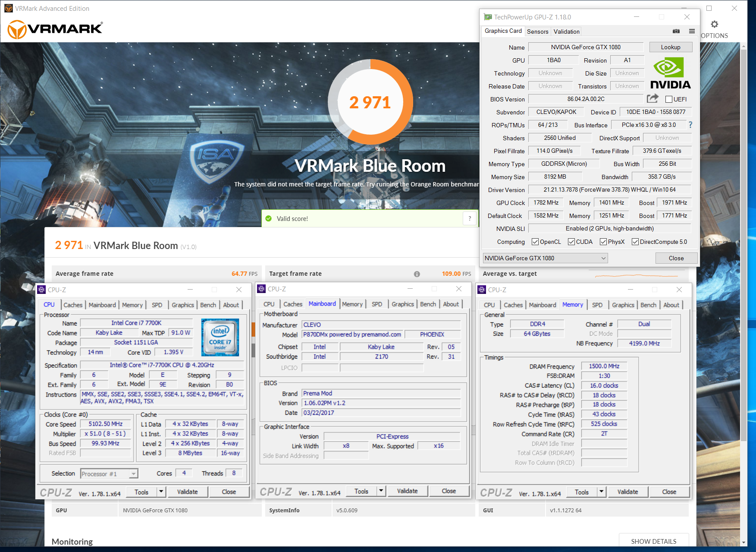
Task: Expand the Processor #1 selection dropdown
Action: point(134,474)
